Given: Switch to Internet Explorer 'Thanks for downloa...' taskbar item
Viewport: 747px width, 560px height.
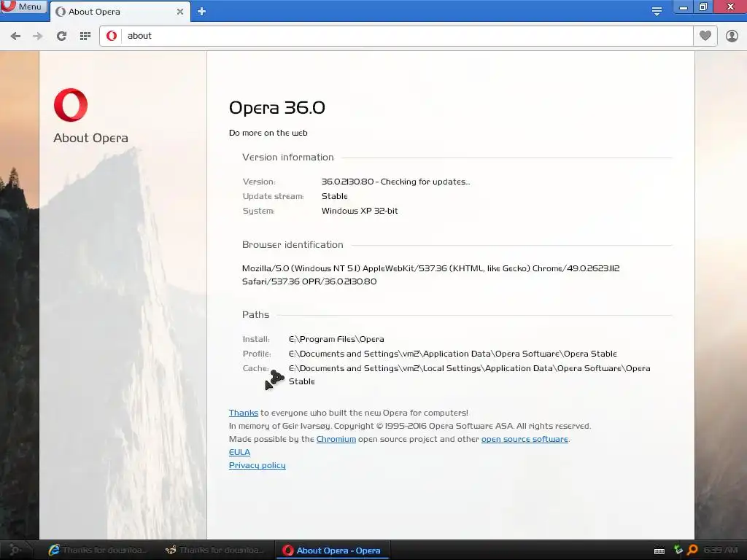Looking at the screenshot, I should pos(98,550).
